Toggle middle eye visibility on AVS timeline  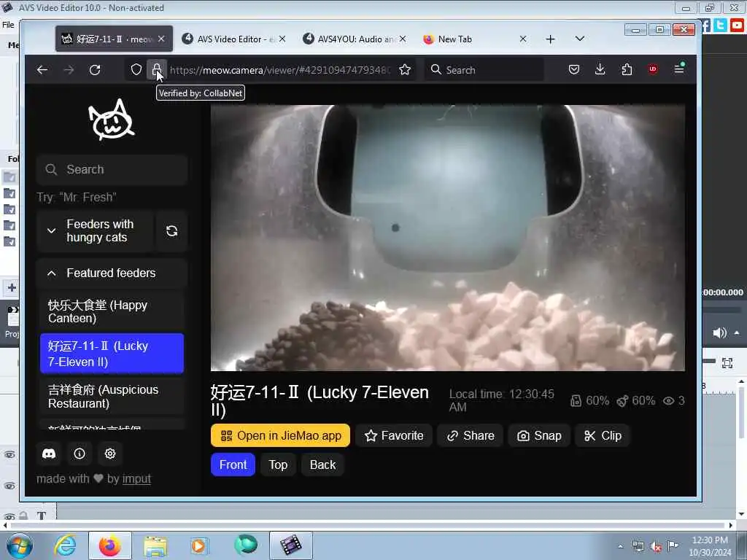[9, 486]
